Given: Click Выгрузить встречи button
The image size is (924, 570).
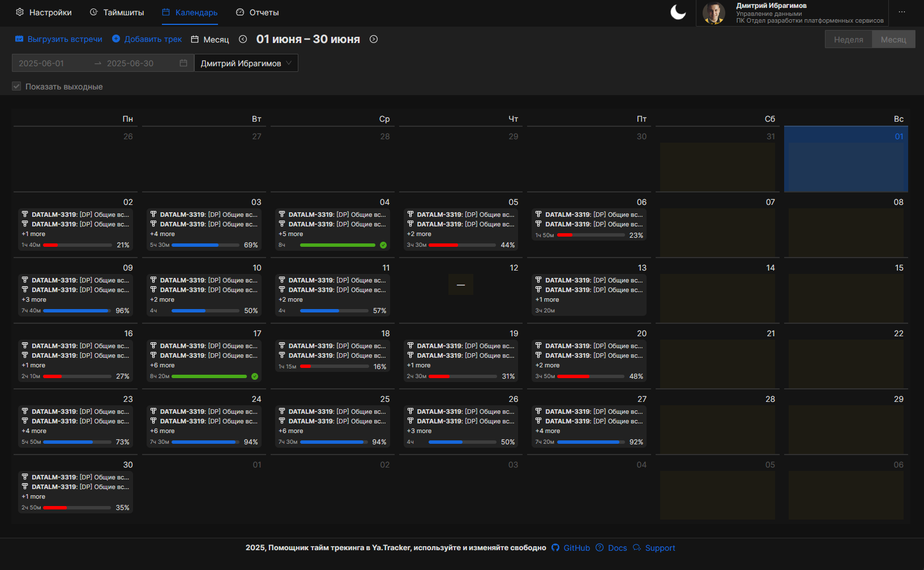Looking at the screenshot, I should [58, 39].
